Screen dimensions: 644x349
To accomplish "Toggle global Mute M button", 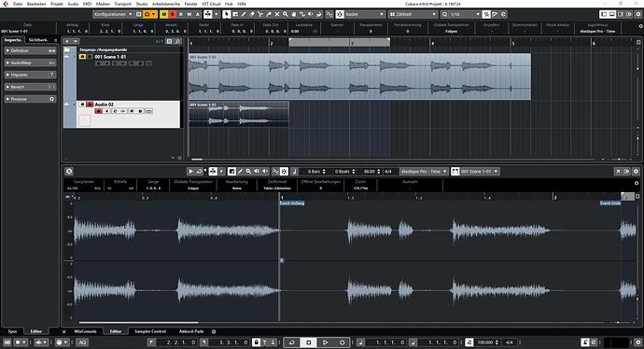I will pos(164,14).
